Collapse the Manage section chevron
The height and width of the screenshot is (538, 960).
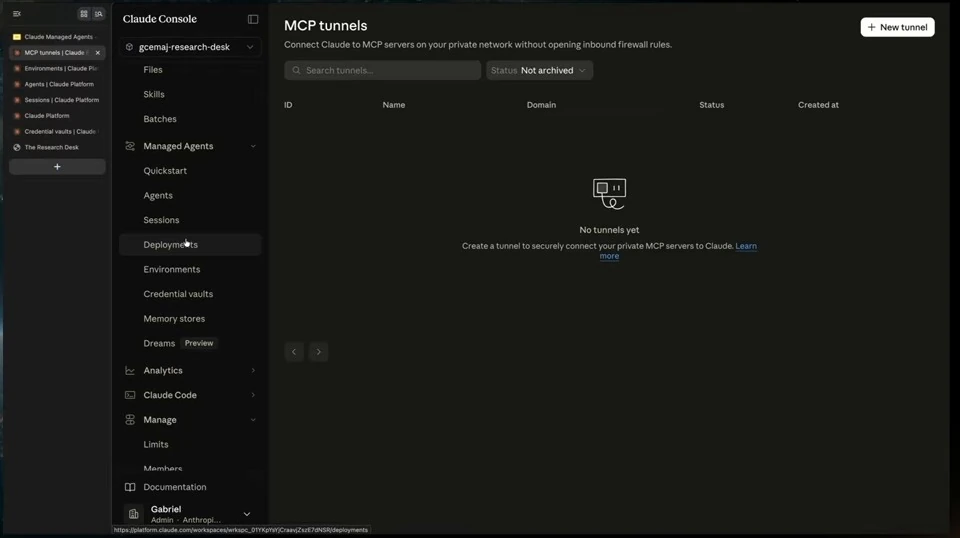point(253,420)
